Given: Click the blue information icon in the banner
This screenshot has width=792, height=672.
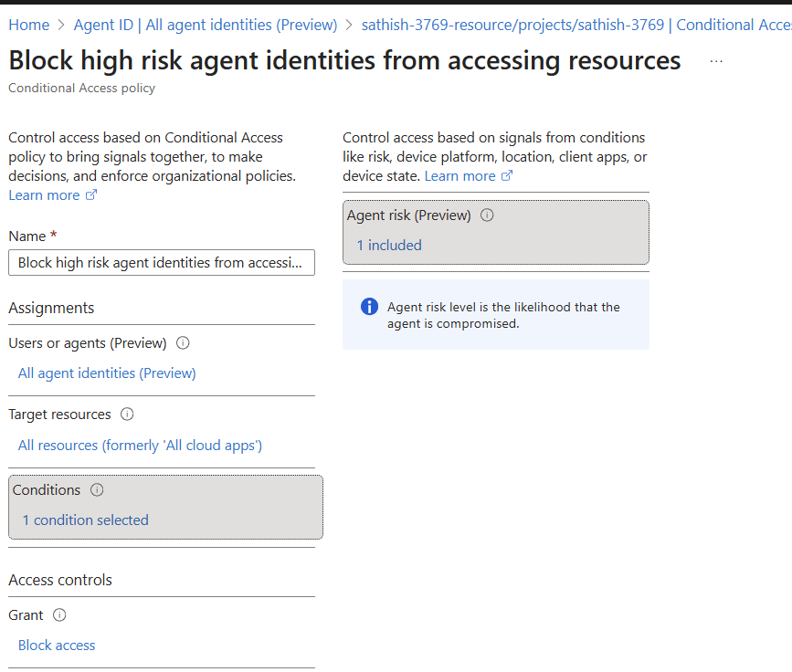Looking at the screenshot, I should [x=369, y=307].
